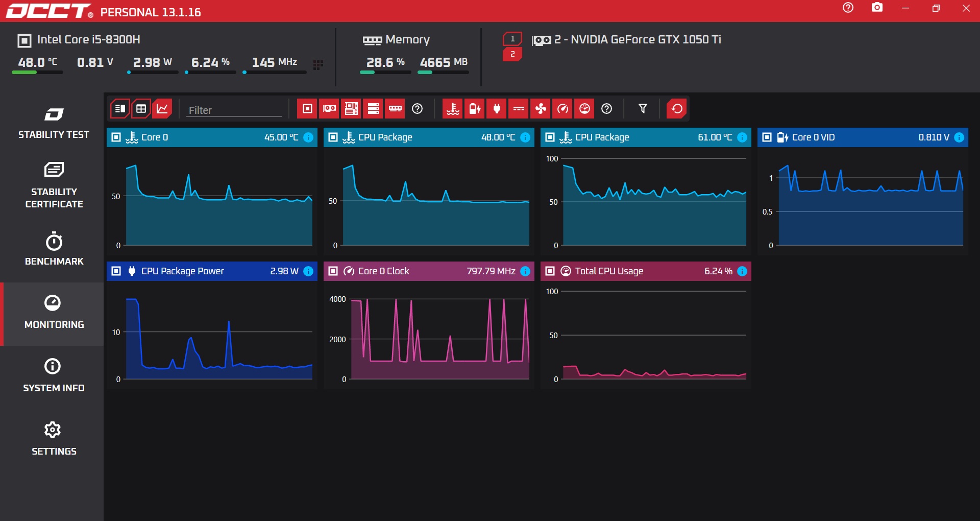Open the funnel filter options
The image size is (980, 521).
point(643,109)
